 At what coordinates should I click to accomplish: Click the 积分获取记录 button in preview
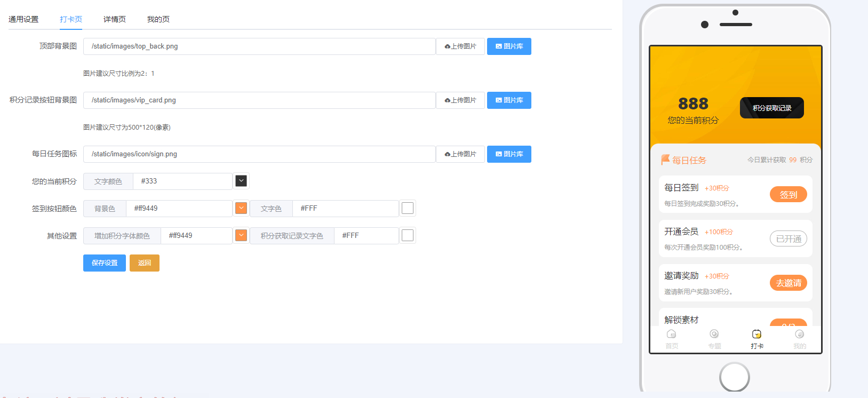tap(771, 108)
